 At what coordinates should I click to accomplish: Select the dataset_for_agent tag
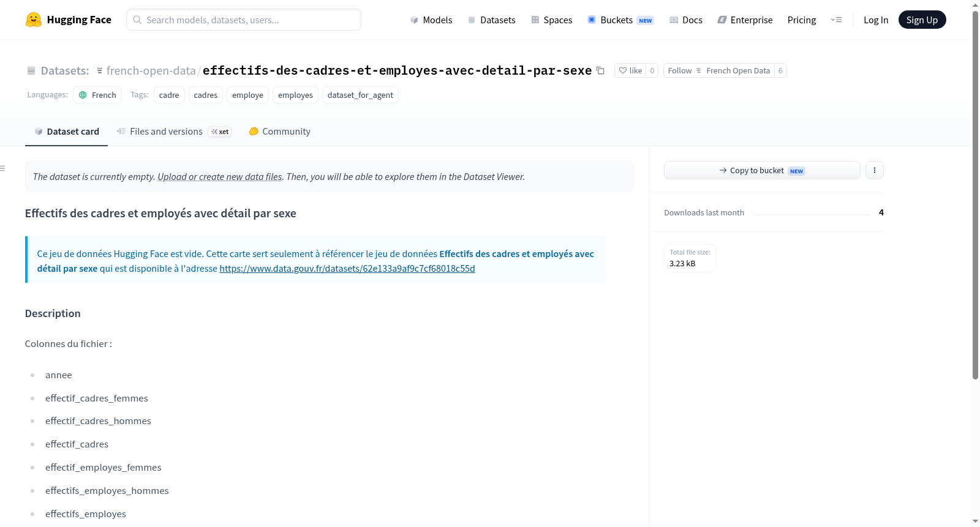pyautogui.click(x=360, y=95)
